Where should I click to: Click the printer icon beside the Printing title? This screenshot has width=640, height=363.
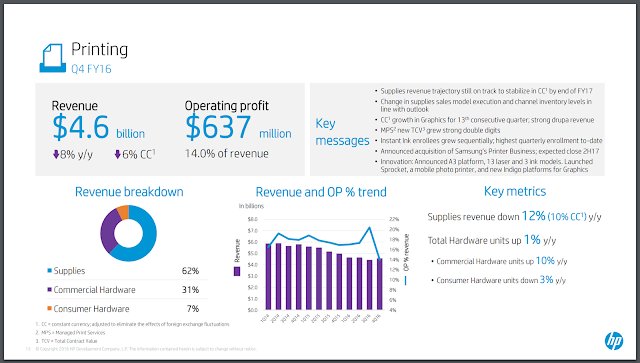tap(53, 58)
